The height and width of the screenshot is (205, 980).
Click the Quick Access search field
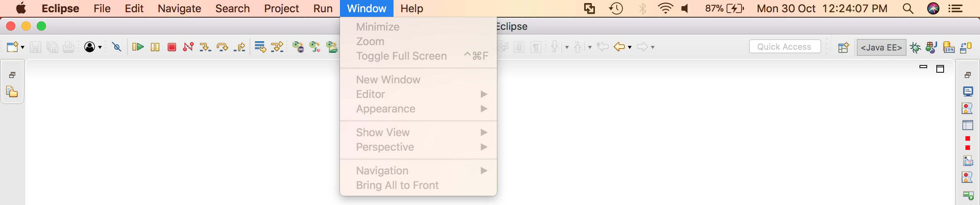coord(784,47)
